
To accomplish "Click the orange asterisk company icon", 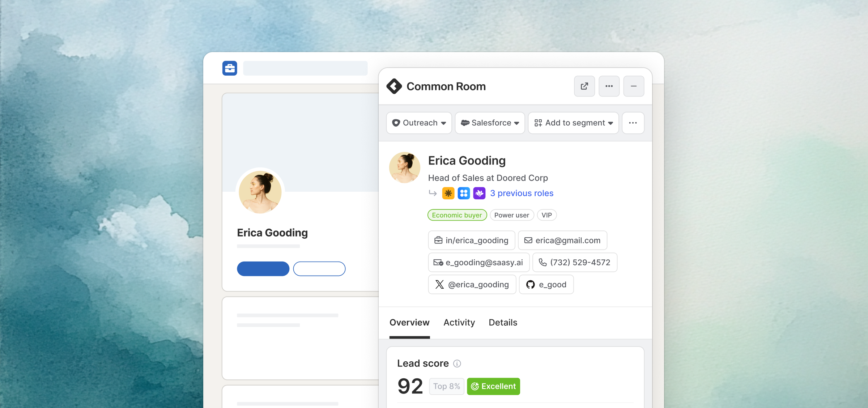I will coord(448,193).
